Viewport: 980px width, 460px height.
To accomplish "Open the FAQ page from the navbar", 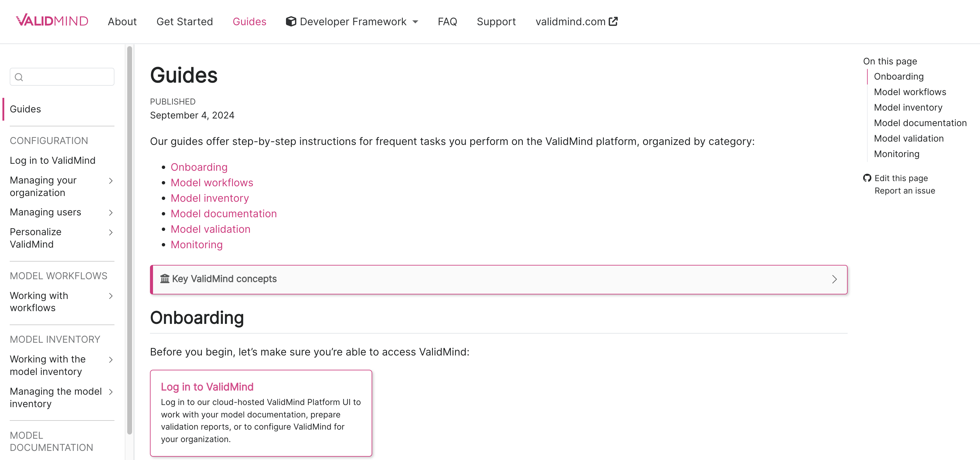I will pyautogui.click(x=447, y=21).
